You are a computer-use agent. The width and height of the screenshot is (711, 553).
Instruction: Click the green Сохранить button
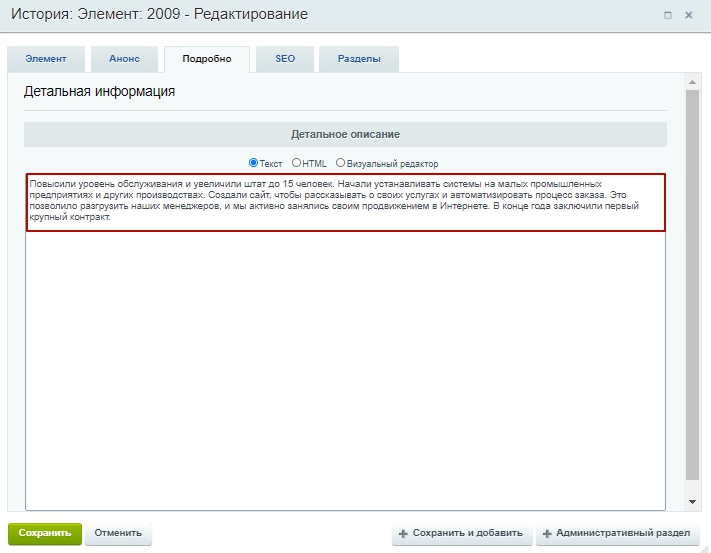click(45, 534)
